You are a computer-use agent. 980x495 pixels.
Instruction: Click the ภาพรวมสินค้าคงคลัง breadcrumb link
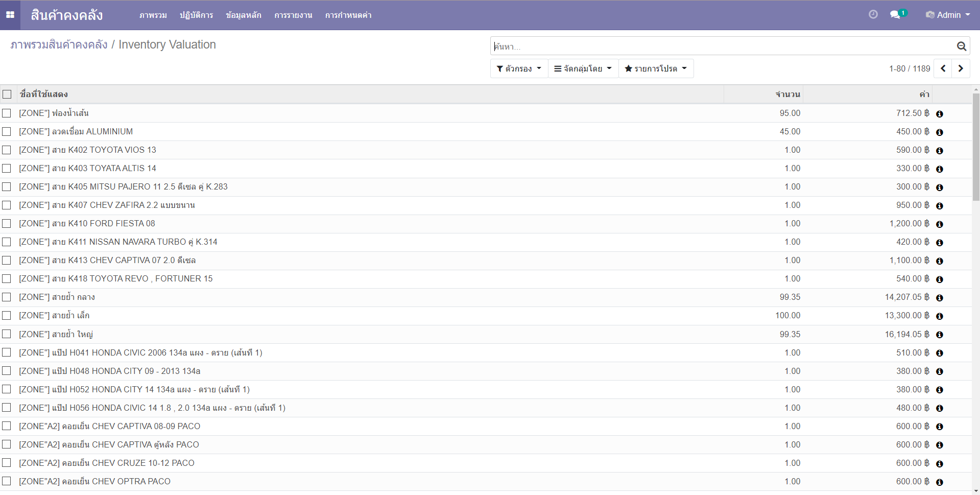(x=59, y=44)
